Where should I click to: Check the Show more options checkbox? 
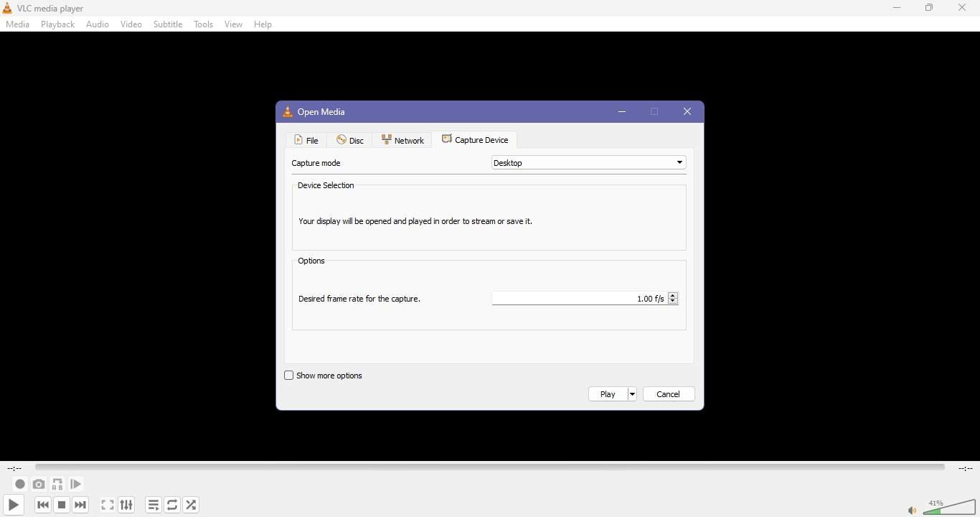[290, 376]
